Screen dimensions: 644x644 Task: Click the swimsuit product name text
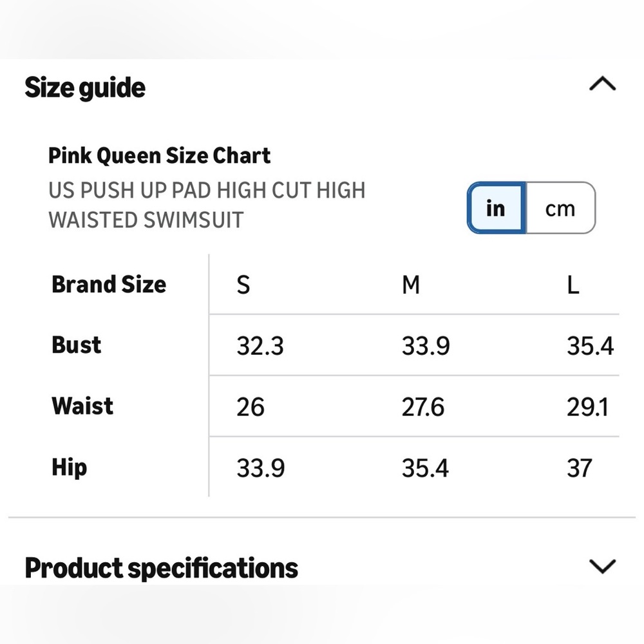click(207, 205)
